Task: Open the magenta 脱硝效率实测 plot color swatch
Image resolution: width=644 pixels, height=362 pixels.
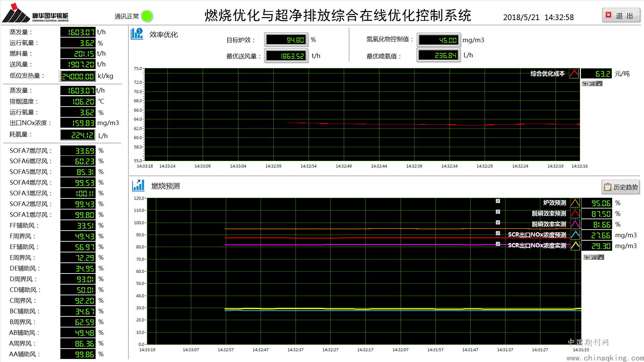Action: coord(575,224)
